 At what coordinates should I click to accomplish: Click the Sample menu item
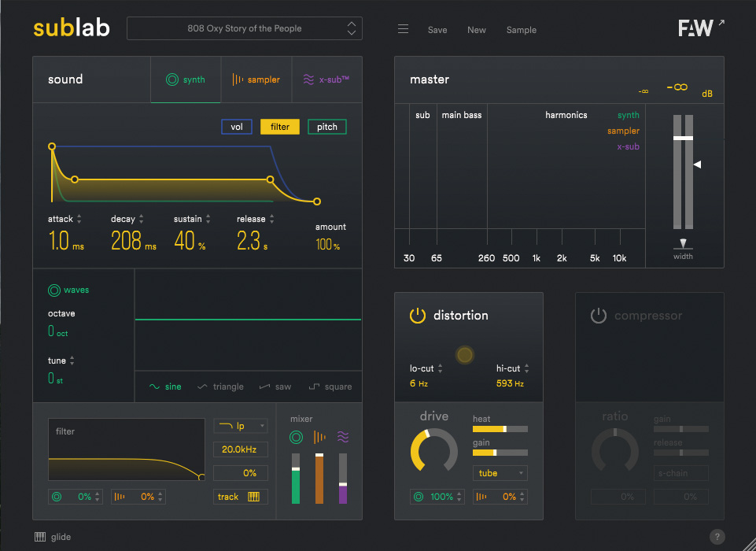[522, 30]
